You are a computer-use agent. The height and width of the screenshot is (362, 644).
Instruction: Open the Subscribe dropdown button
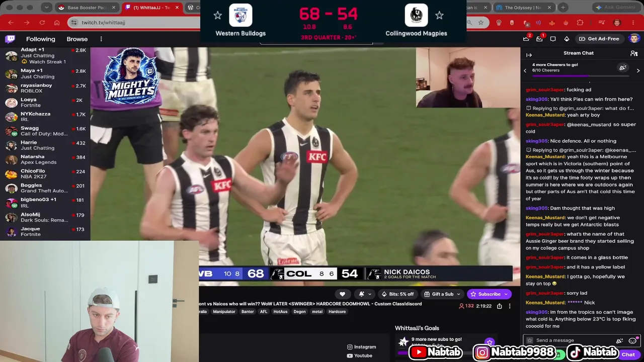(506, 294)
